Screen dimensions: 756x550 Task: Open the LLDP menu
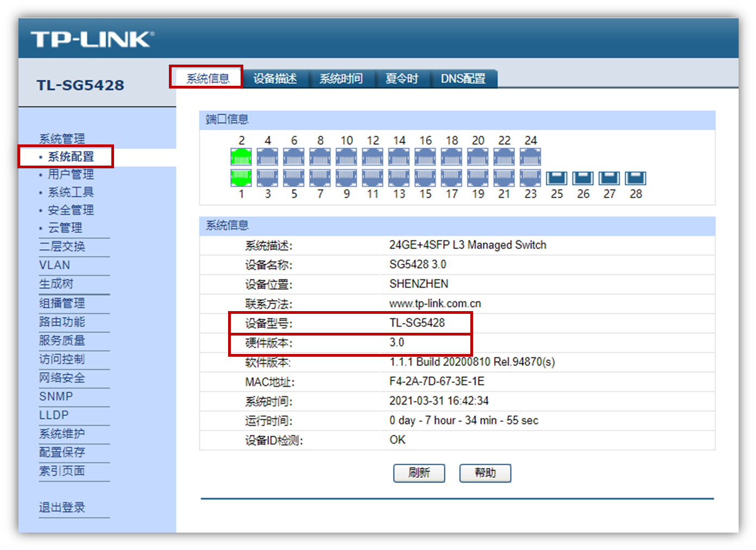[54, 415]
